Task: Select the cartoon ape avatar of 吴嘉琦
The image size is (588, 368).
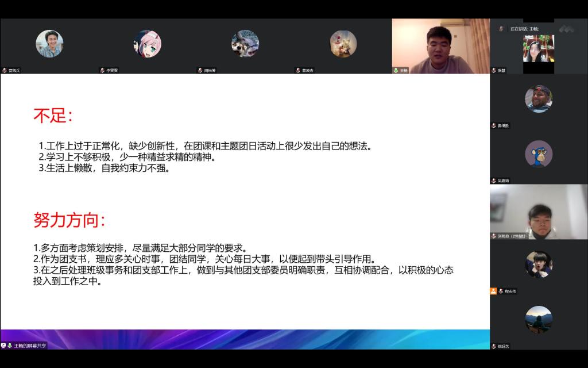Action: pyautogui.click(x=539, y=154)
